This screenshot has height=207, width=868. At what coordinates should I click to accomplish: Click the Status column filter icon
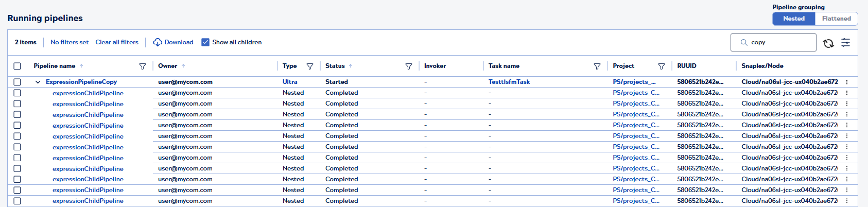click(x=409, y=66)
